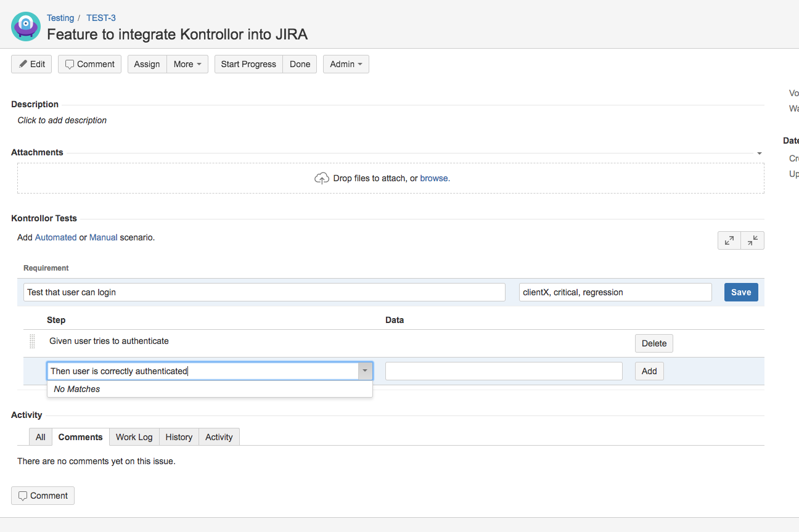Click the Automated scenario link
The width and height of the screenshot is (799, 532).
click(x=55, y=237)
